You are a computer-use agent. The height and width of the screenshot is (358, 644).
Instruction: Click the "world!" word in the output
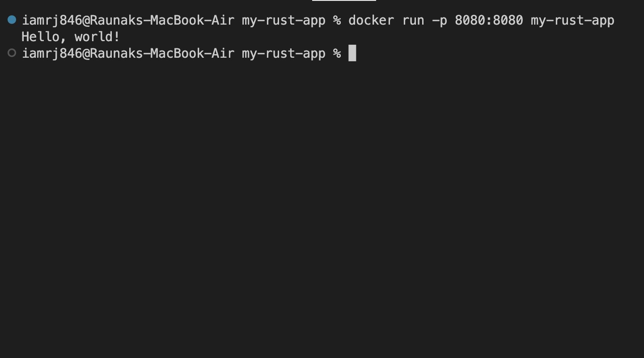coord(97,37)
